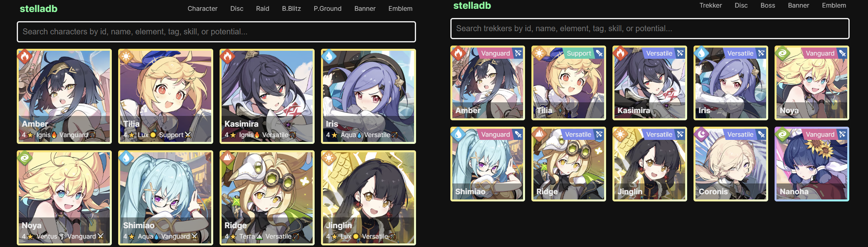Click the sword icon beside Support on Tilia card
Viewport: 868px width, 247px height.
pyautogui.click(x=599, y=53)
